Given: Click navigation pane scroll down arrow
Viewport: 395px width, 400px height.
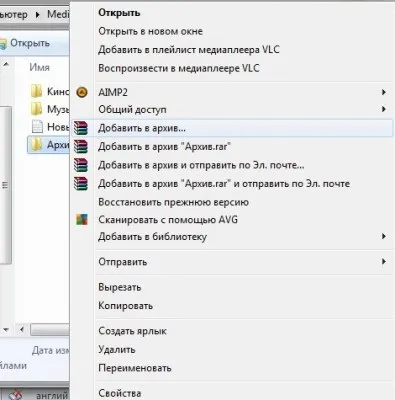Looking at the screenshot, I should point(6,330).
